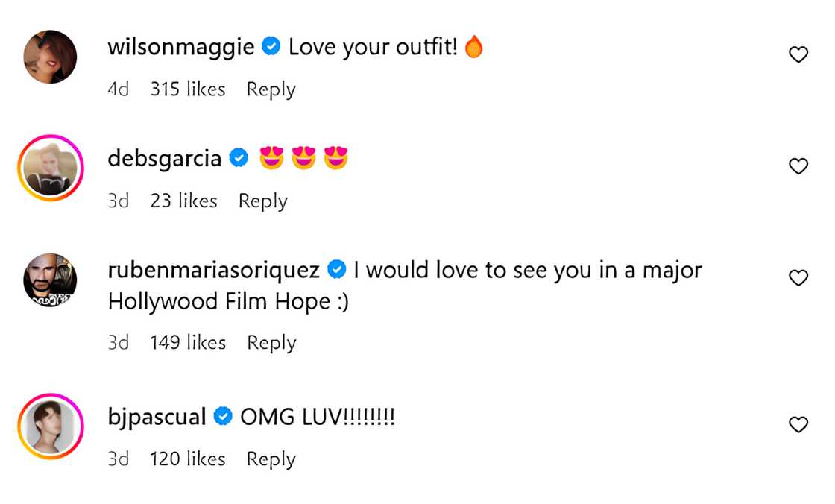
Task: Open bjpascual's username link
Action: (157, 417)
